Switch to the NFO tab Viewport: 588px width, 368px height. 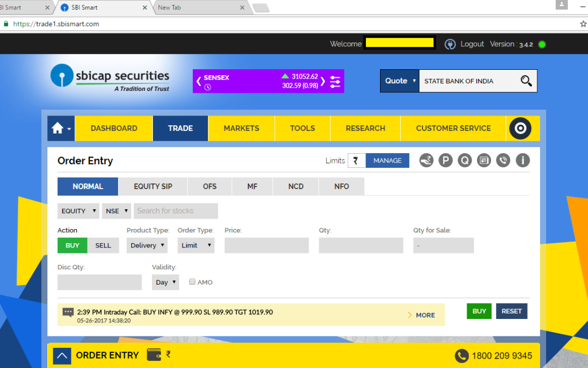click(341, 186)
